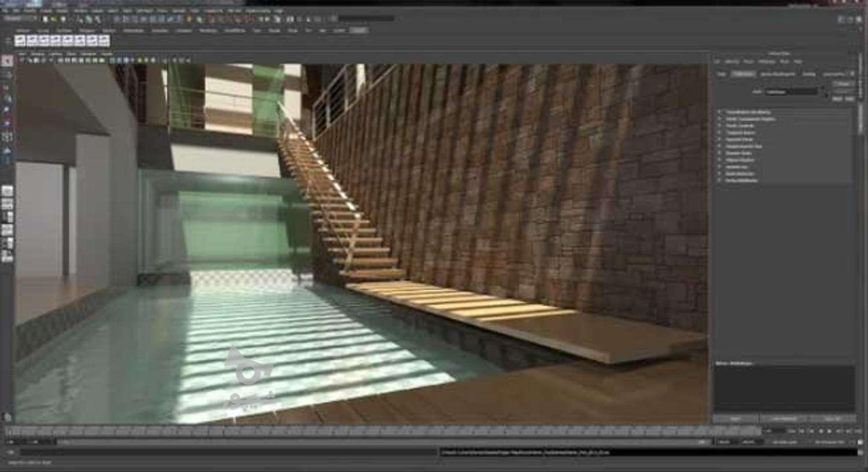Click the first white shelf icon
The image size is (868, 472).
20,40
